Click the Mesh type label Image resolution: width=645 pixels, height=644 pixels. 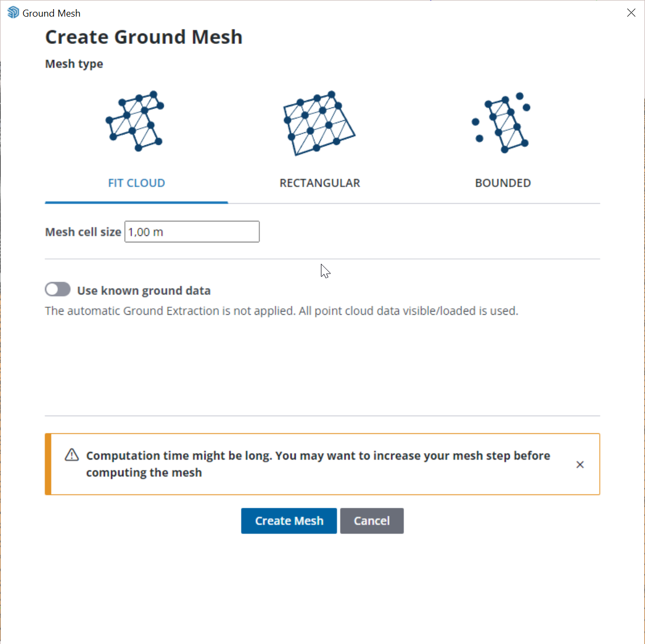click(74, 64)
